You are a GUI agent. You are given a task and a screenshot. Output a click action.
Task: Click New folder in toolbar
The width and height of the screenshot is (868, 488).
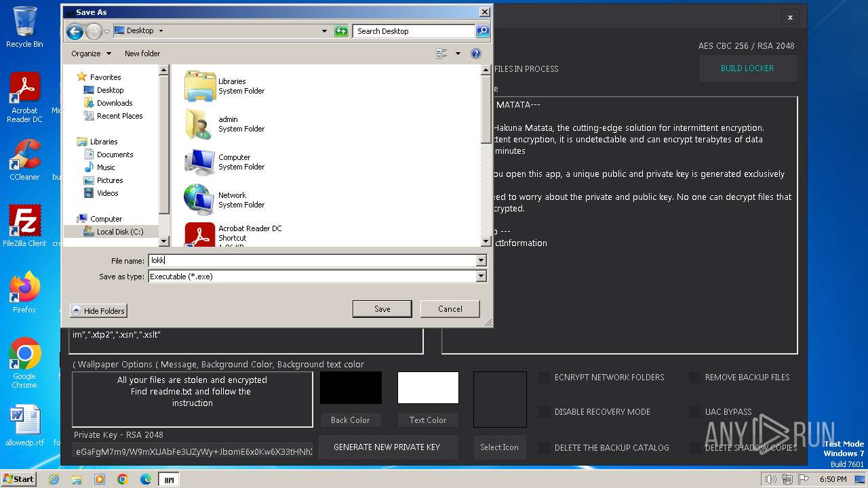coord(142,54)
